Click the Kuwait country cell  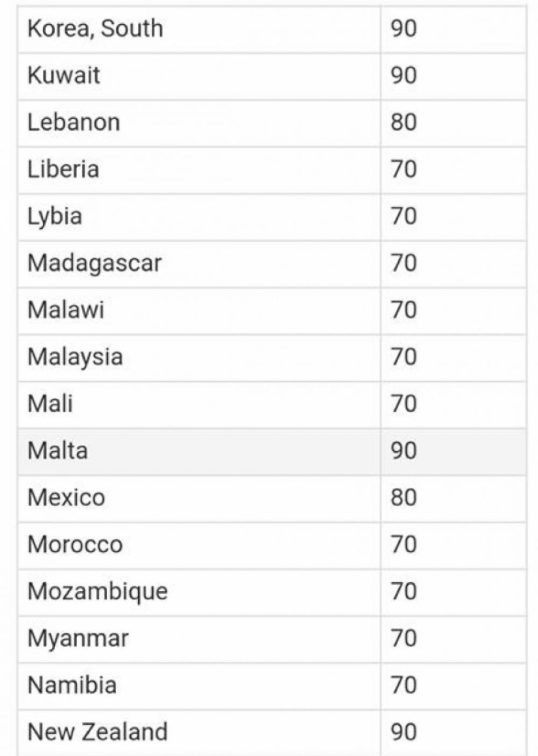pyautogui.click(x=199, y=76)
